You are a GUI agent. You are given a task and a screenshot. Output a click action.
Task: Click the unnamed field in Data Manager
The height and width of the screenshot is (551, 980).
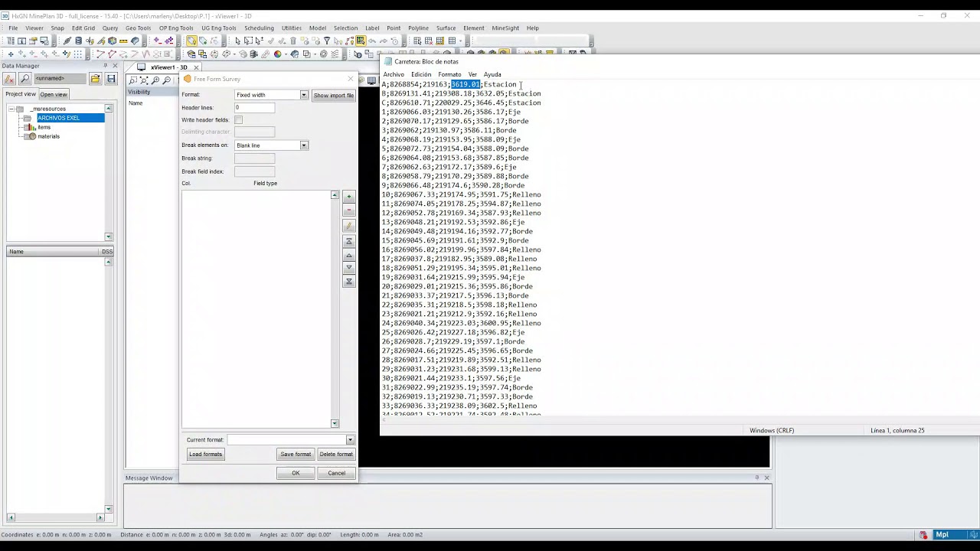(60, 79)
